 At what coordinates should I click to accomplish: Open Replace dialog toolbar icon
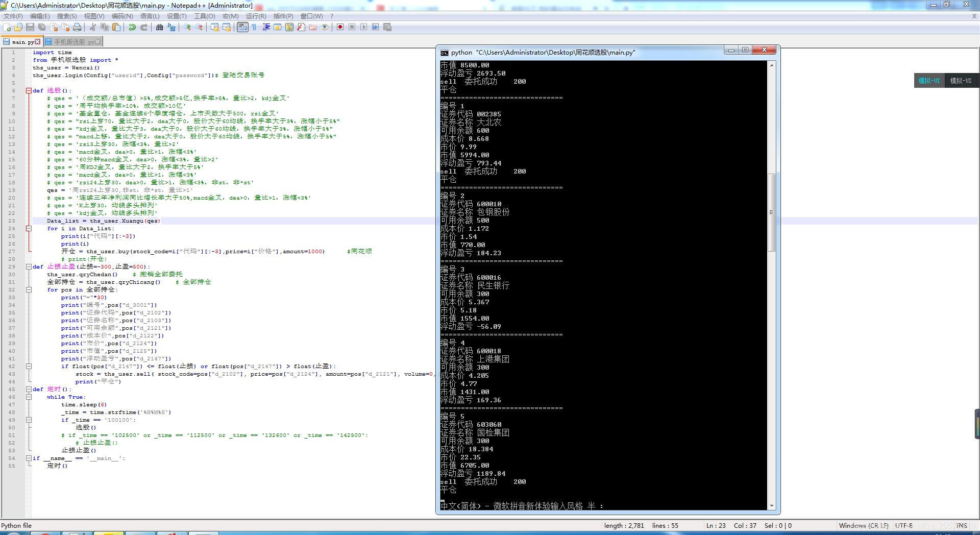point(171,27)
